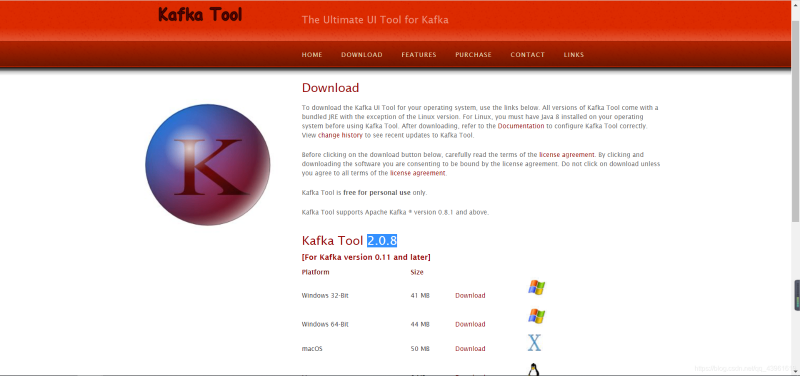
Task: Click the 'macOS' platform label
Action: point(312,348)
